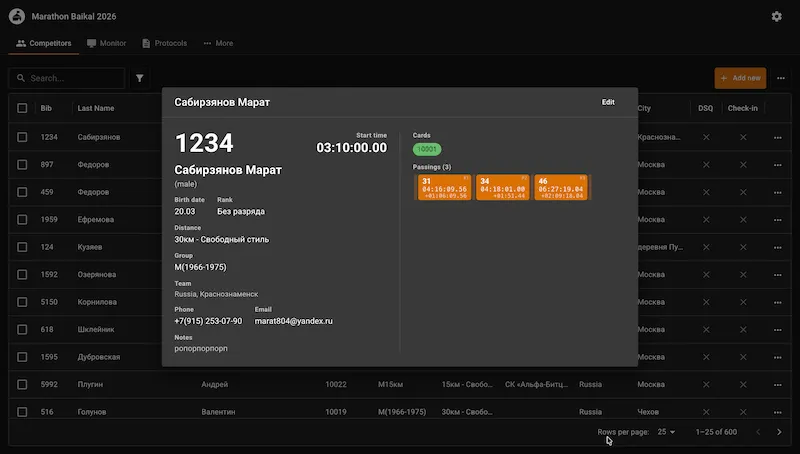Open the toolbar more options next to Add new

click(x=781, y=78)
